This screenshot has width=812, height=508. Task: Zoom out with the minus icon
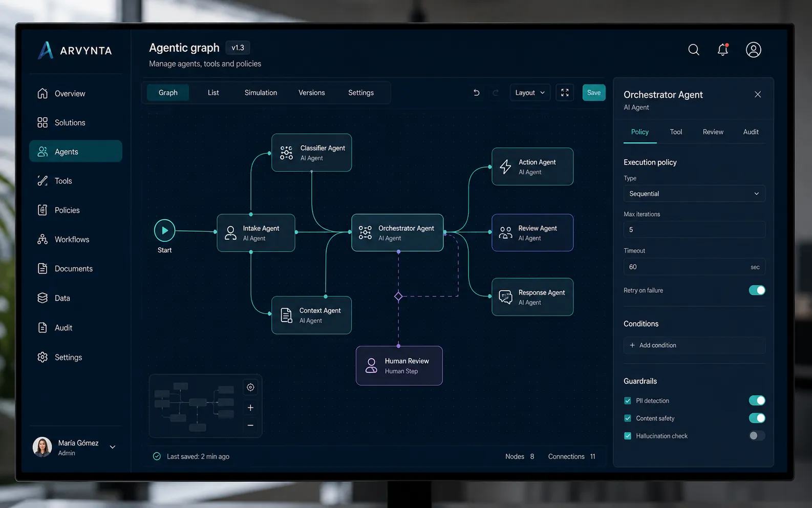250,425
